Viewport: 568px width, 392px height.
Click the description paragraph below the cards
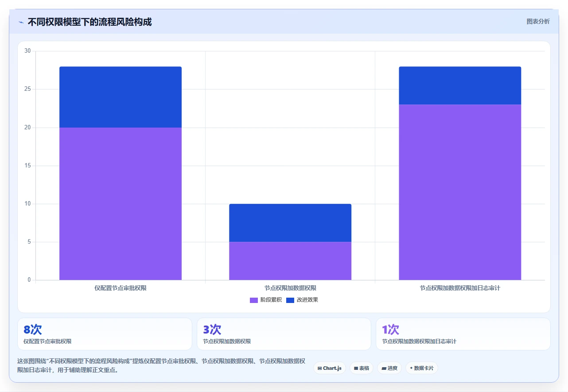pyautogui.click(x=161, y=365)
